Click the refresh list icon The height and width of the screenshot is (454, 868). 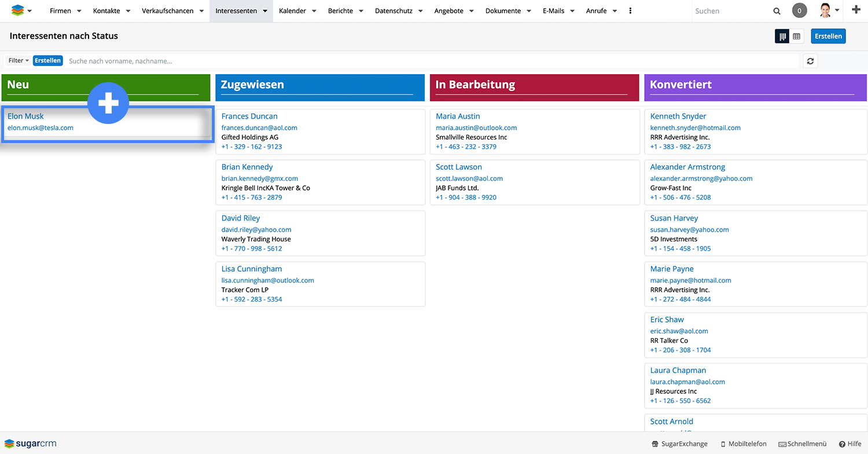810,61
